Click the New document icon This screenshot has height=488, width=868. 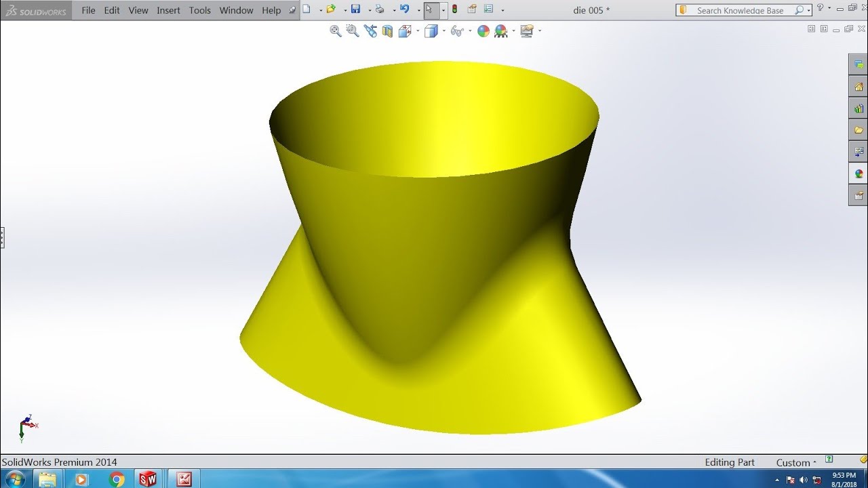307,9
